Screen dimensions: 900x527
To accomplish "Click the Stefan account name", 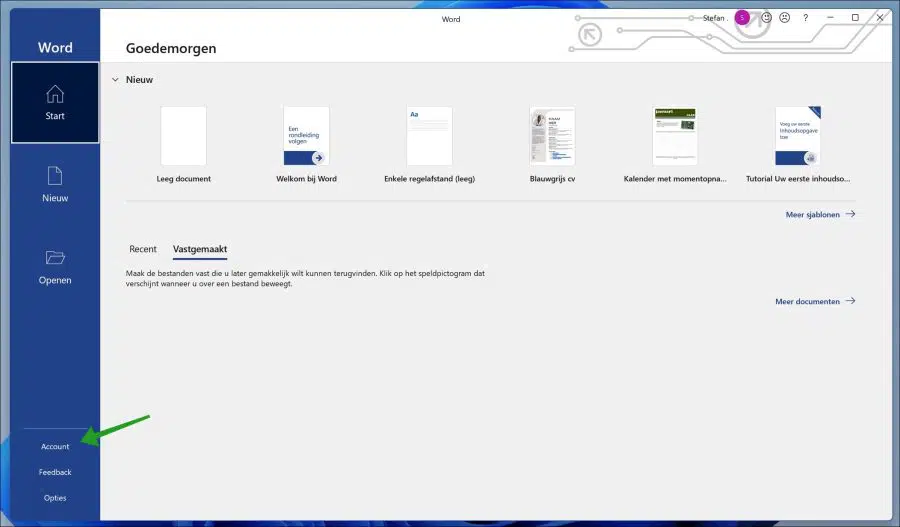I will (x=714, y=18).
